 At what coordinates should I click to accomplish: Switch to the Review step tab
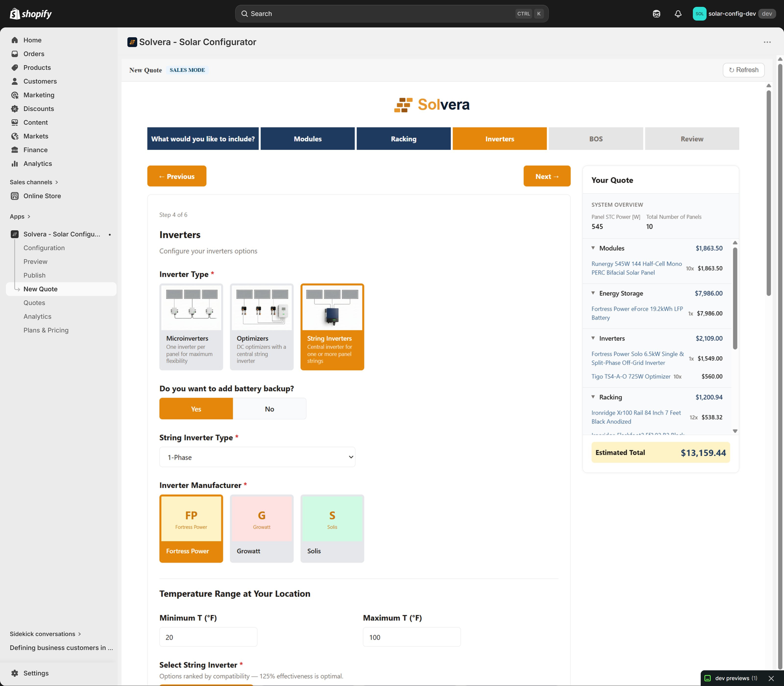pyautogui.click(x=692, y=139)
